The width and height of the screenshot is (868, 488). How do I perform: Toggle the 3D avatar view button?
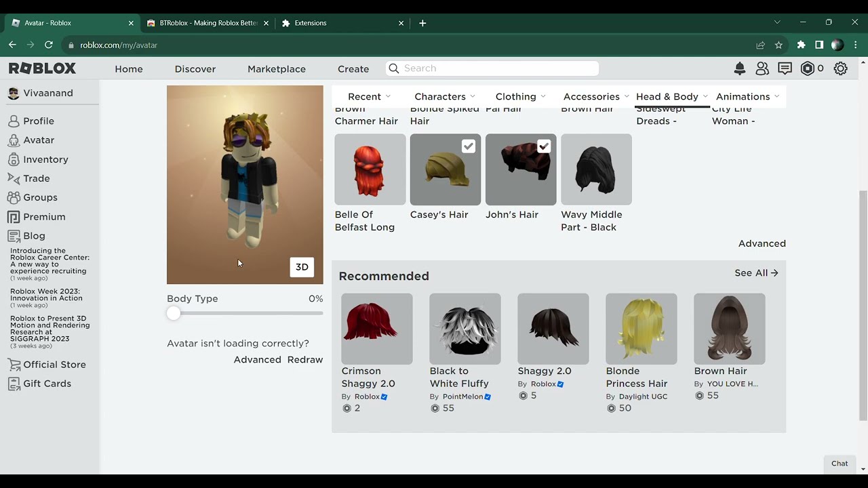(302, 267)
